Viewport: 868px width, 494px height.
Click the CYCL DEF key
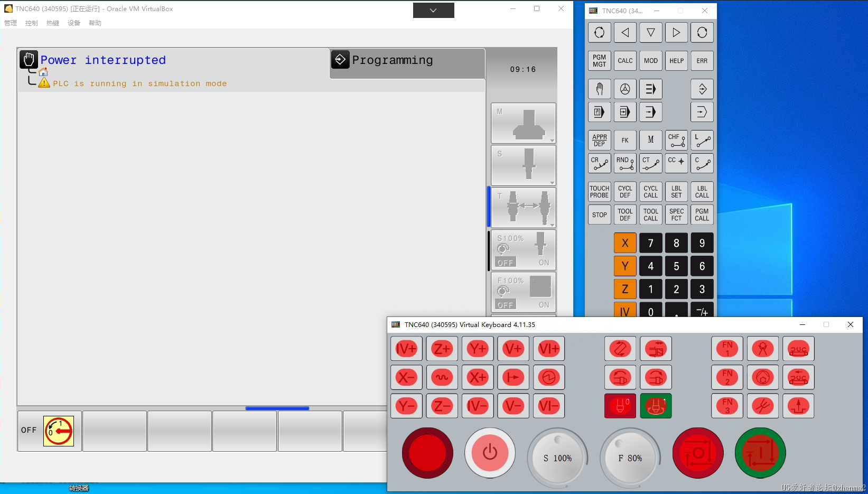pyautogui.click(x=625, y=192)
